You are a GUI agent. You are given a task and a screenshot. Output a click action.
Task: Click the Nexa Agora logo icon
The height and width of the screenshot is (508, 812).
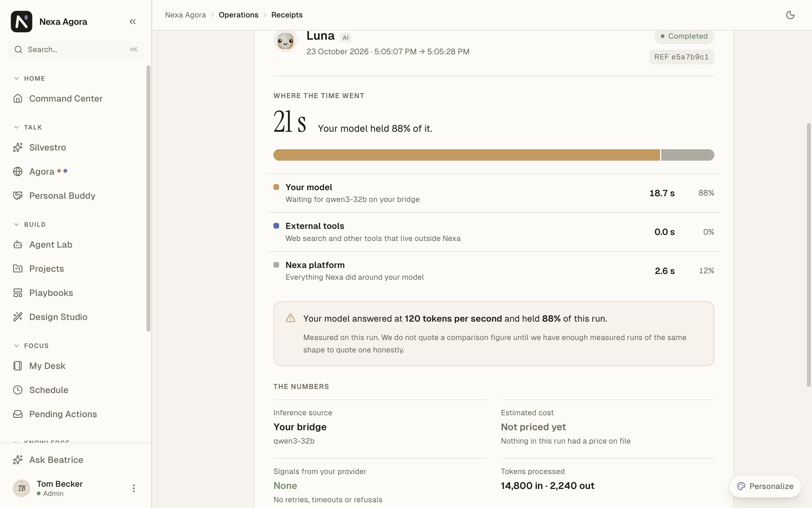point(22,22)
